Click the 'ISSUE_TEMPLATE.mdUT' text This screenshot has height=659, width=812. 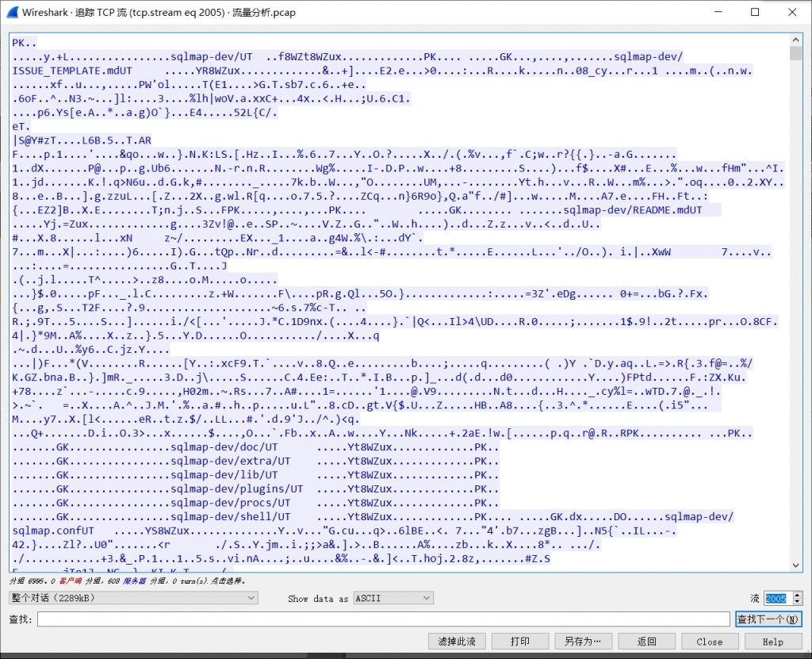[x=72, y=71]
